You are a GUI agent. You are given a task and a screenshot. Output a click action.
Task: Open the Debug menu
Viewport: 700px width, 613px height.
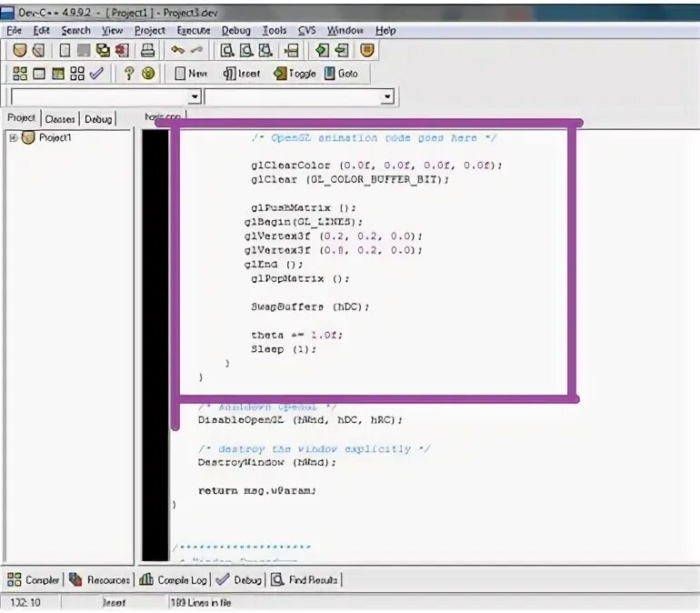tap(236, 30)
